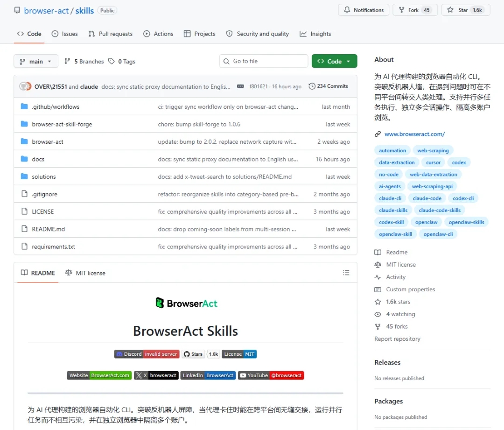
Task: Select the data-extraction topic tag
Action: coord(397,162)
